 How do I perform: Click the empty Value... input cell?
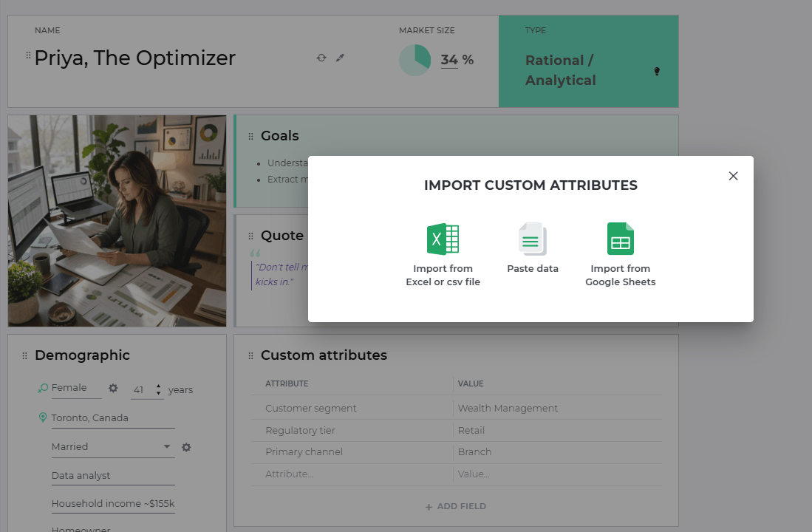558,474
